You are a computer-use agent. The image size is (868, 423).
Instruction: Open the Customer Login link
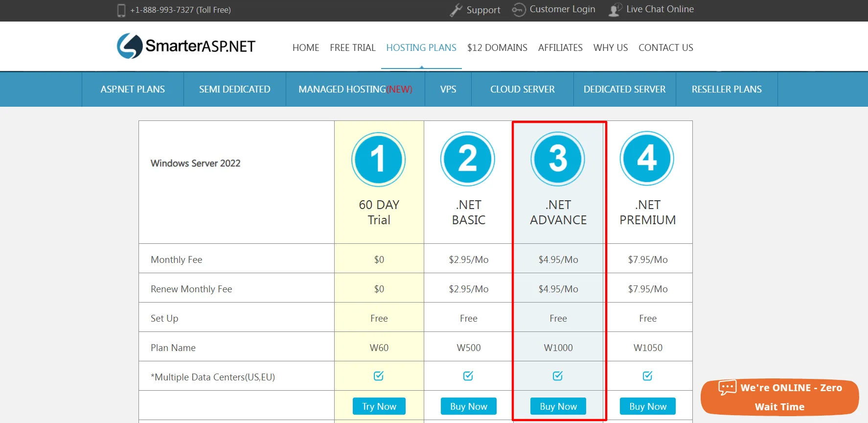tap(562, 9)
